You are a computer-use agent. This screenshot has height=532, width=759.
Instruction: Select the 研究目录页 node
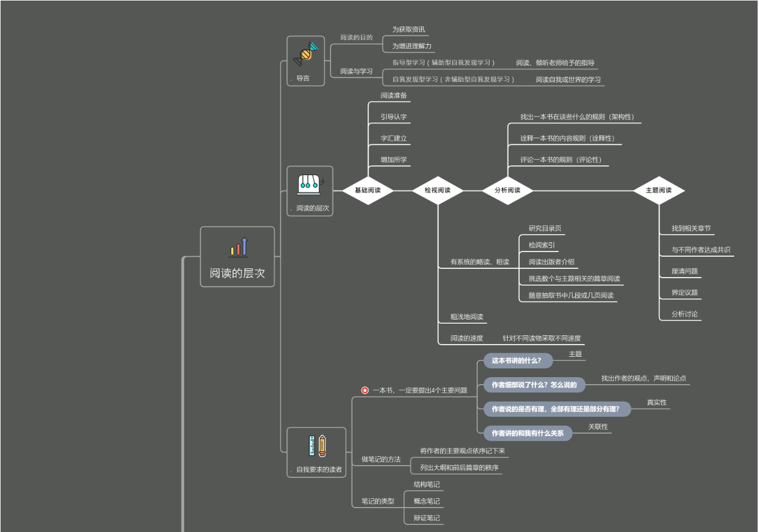point(545,228)
